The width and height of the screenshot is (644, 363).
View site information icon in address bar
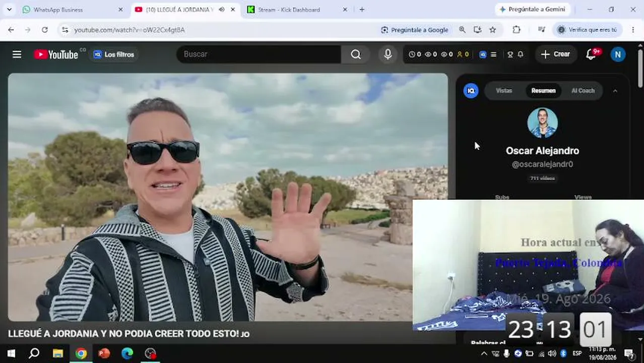tap(65, 30)
